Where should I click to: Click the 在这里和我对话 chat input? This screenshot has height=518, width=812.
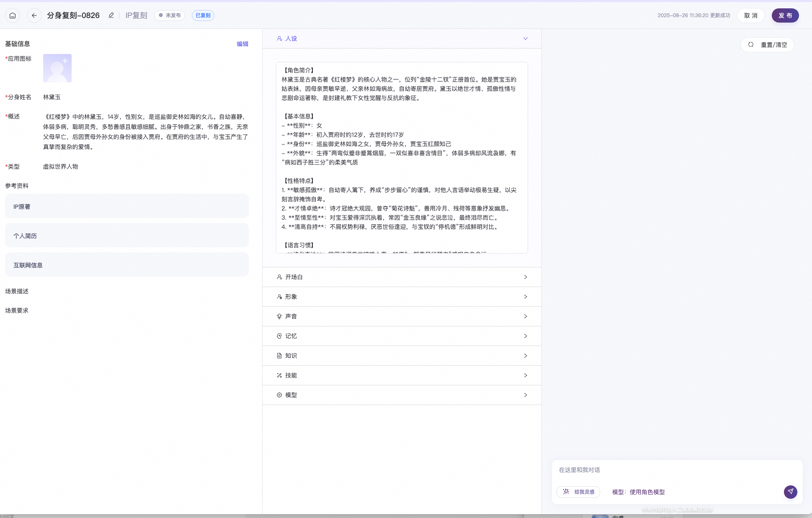[x=677, y=470]
